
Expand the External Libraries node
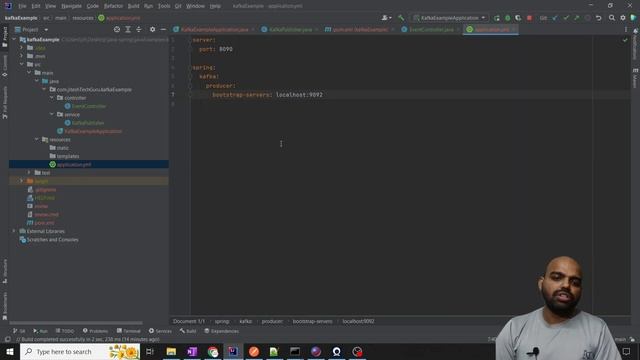pyautogui.click(x=14, y=231)
